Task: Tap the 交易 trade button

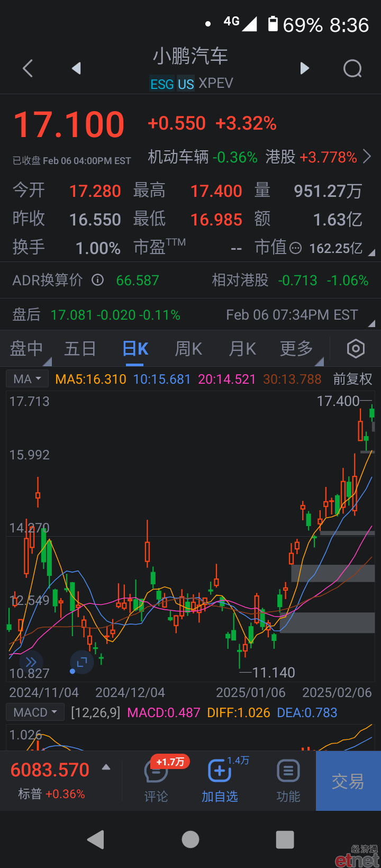Action: pyautogui.click(x=348, y=781)
